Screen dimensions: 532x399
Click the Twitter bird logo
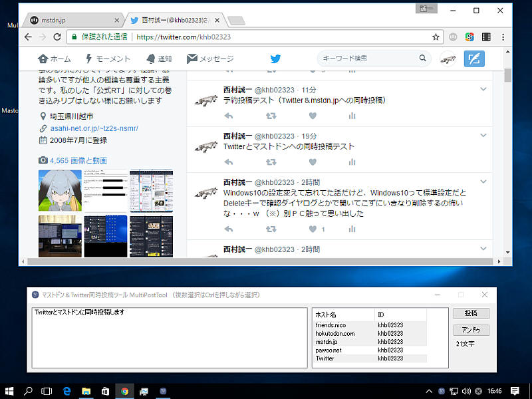pyautogui.click(x=275, y=59)
